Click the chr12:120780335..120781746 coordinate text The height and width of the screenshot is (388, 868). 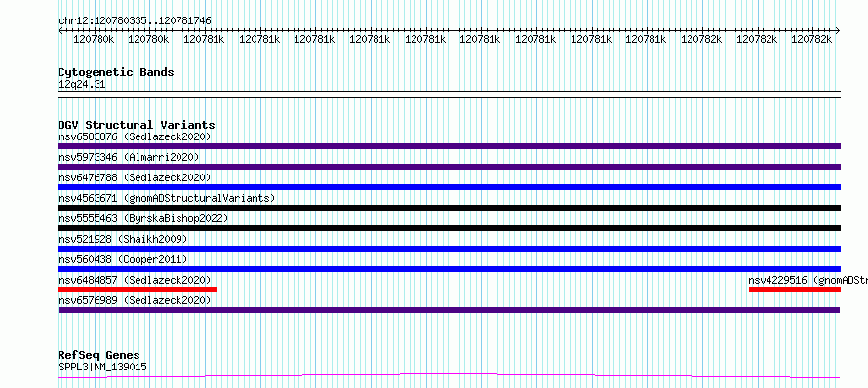tap(135, 21)
